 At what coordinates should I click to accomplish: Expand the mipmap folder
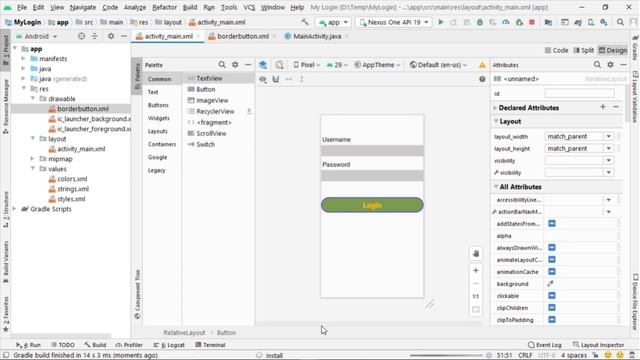tap(32, 159)
